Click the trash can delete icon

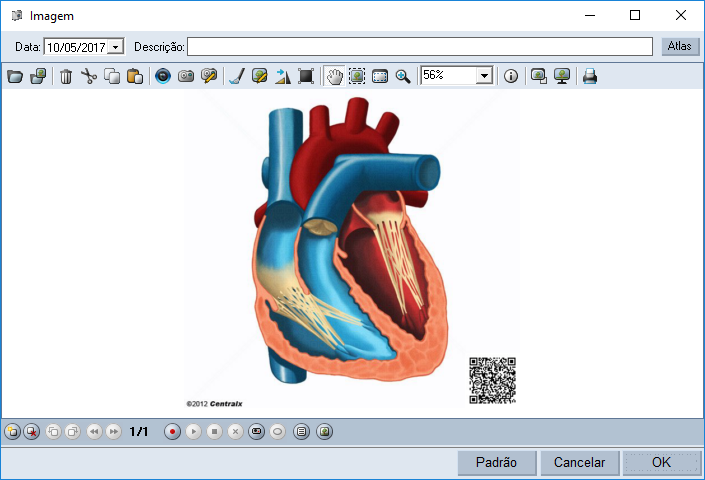tap(66, 76)
